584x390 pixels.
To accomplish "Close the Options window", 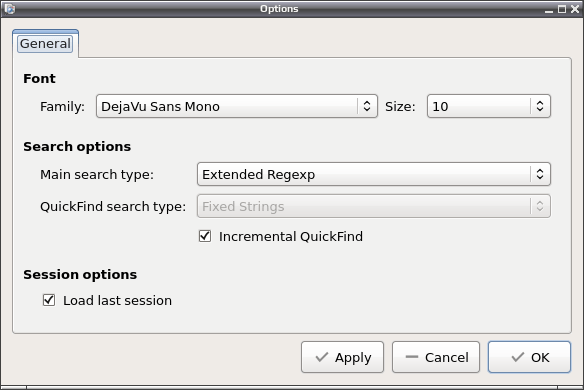I will (575, 9).
